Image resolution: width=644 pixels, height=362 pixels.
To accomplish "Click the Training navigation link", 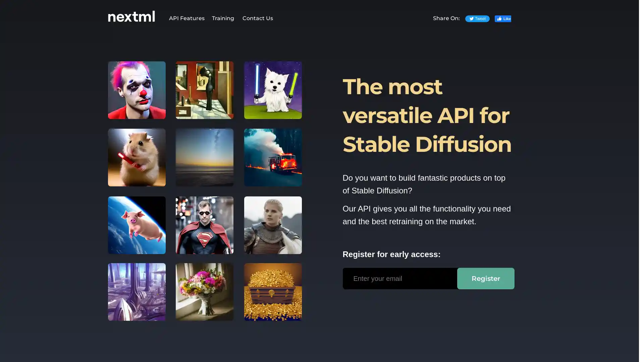I will [x=223, y=18].
